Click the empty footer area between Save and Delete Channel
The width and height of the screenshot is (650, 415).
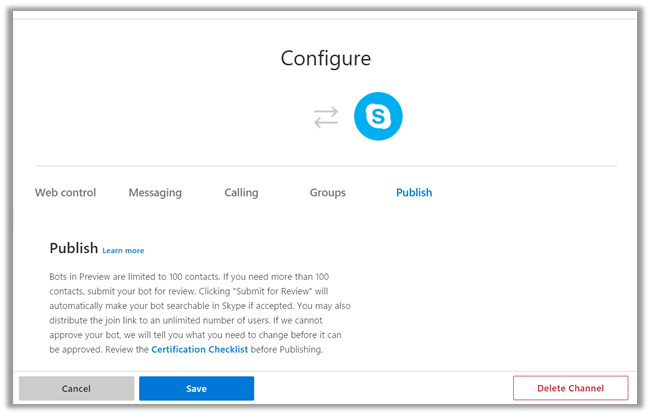point(383,389)
